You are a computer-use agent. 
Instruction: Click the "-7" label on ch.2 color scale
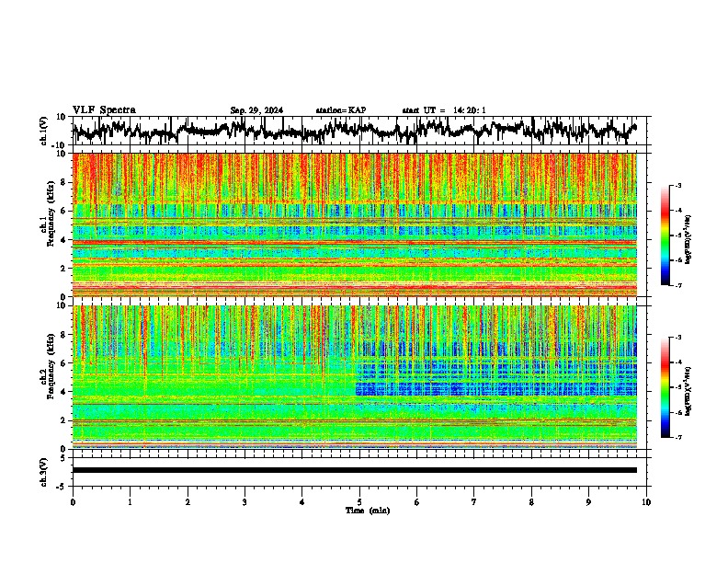coord(679,438)
